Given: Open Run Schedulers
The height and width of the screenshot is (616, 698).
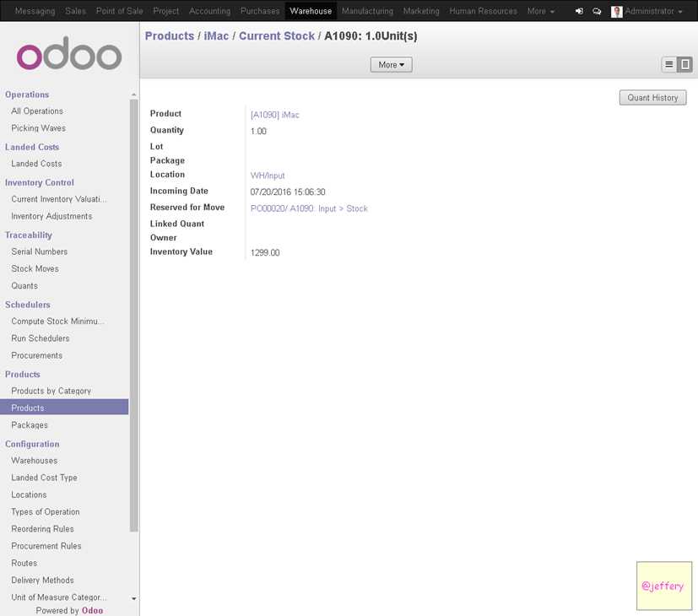Looking at the screenshot, I should coord(41,338).
